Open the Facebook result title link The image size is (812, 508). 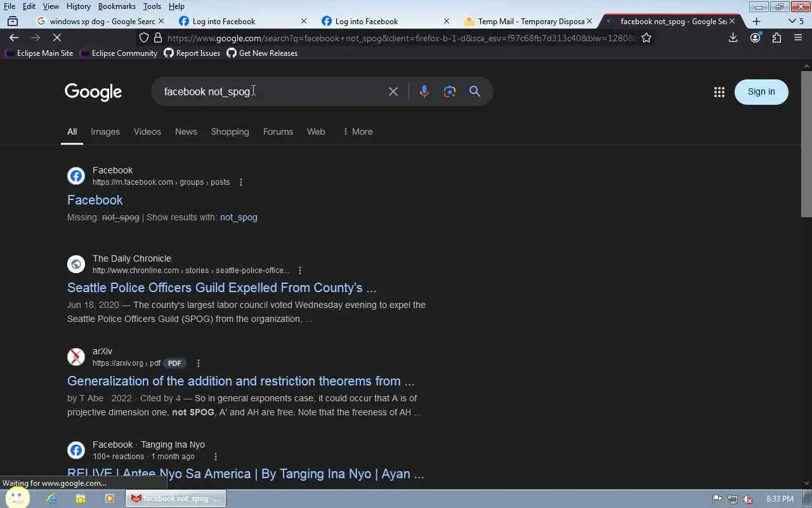(x=95, y=200)
